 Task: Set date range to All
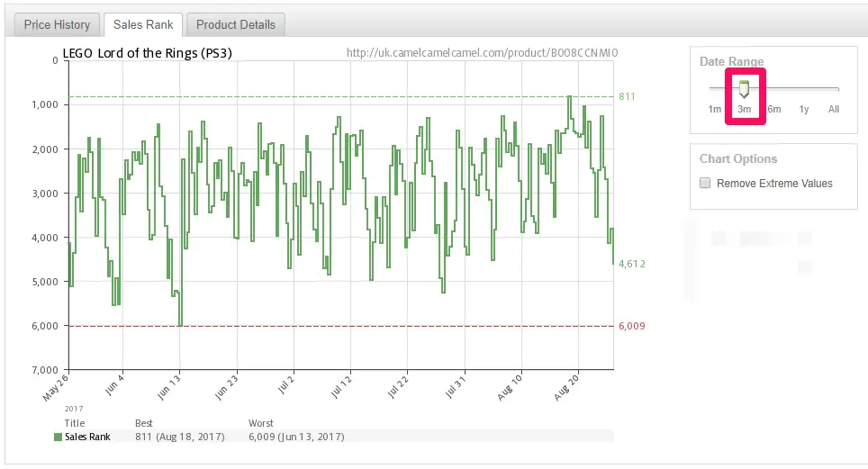[x=834, y=109]
